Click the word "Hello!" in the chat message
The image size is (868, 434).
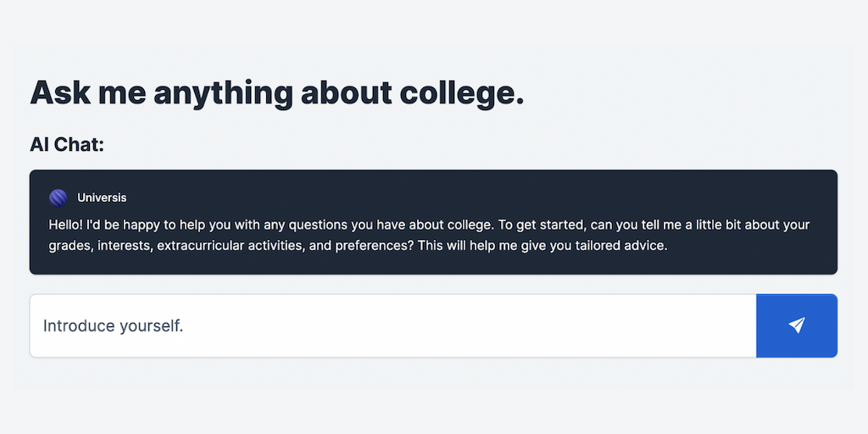coord(66,225)
